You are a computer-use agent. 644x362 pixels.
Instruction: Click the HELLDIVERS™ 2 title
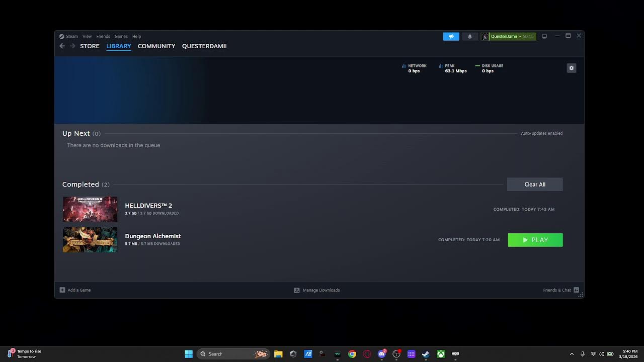[148, 206]
